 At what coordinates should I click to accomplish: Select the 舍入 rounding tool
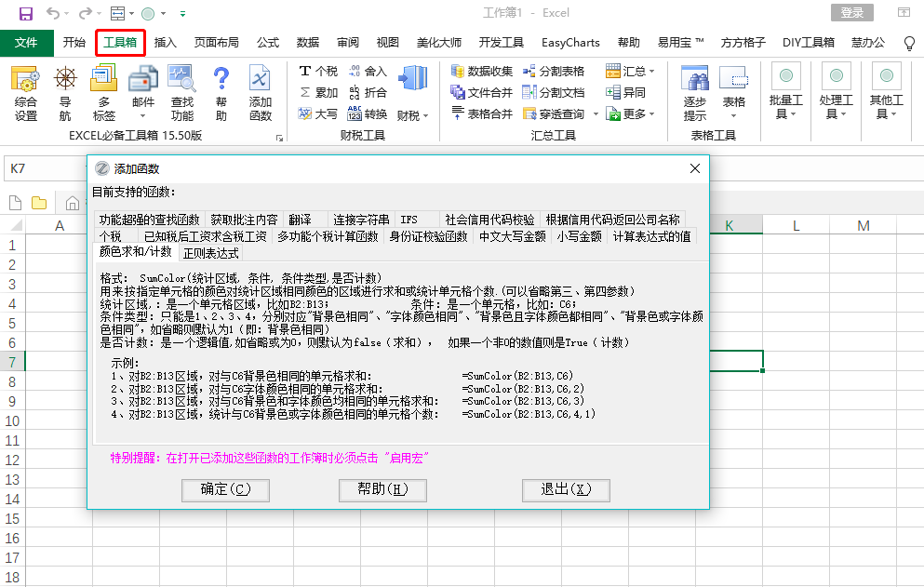tap(368, 72)
